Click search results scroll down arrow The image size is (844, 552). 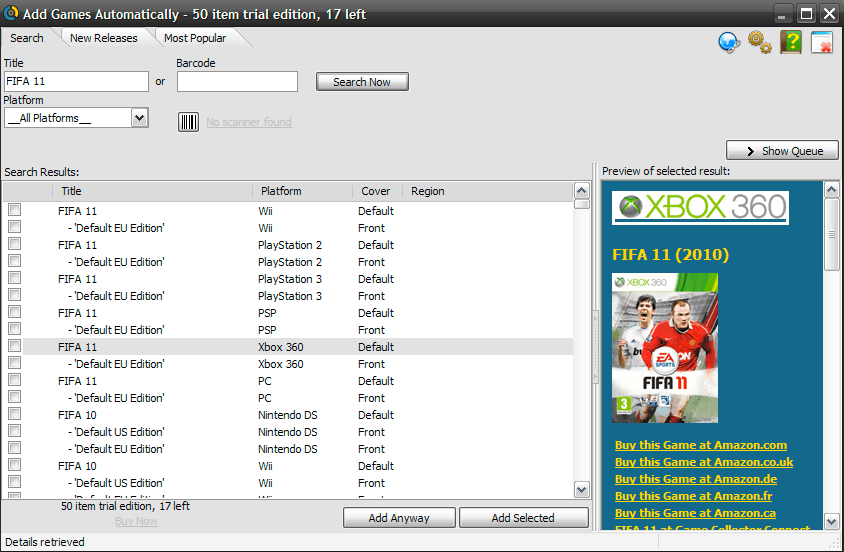(581, 489)
